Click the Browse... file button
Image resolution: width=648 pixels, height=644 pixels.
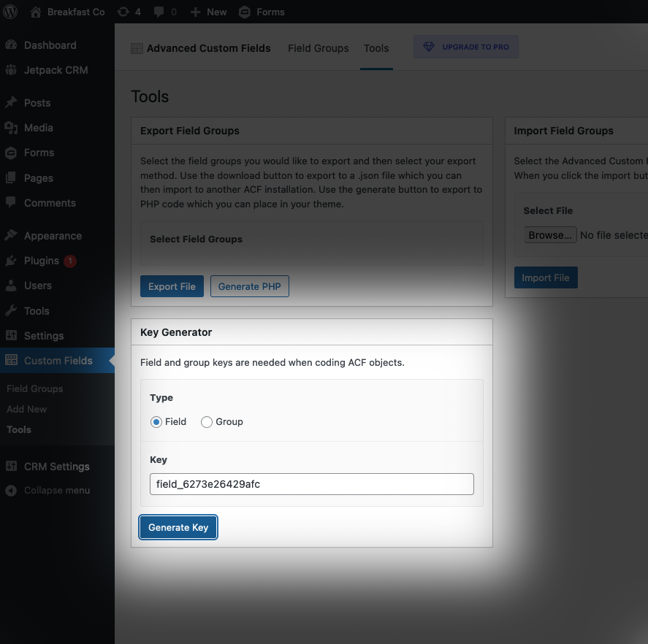coord(550,234)
